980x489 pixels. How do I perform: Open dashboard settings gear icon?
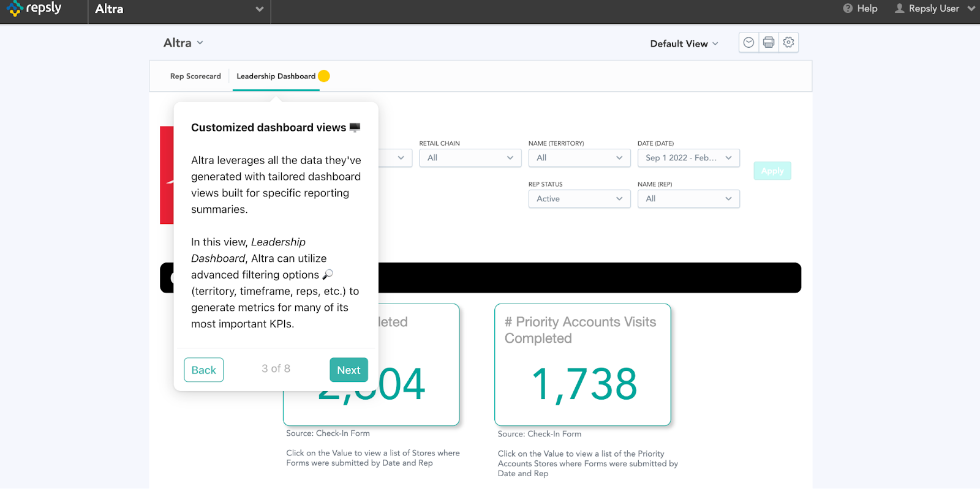coord(788,42)
